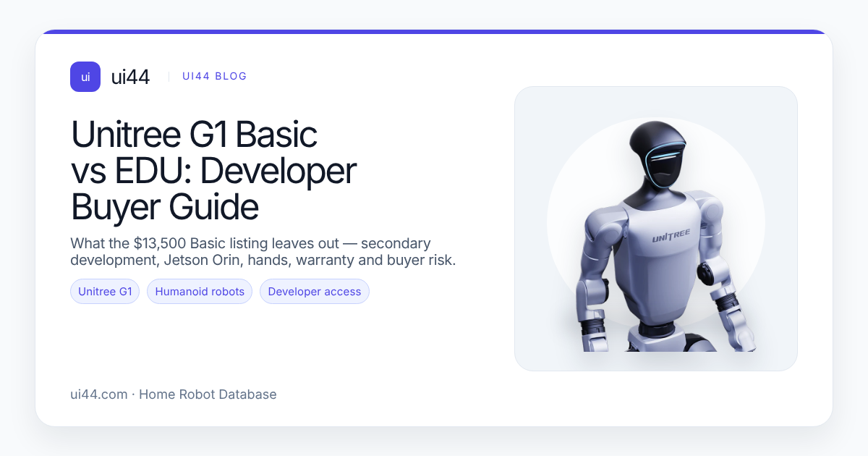Select the Unitree G1 tag

coord(105,292)
